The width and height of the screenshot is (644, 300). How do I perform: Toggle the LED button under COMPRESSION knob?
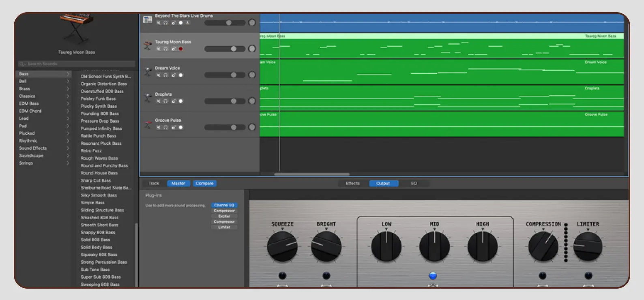(x=543, y=276)
